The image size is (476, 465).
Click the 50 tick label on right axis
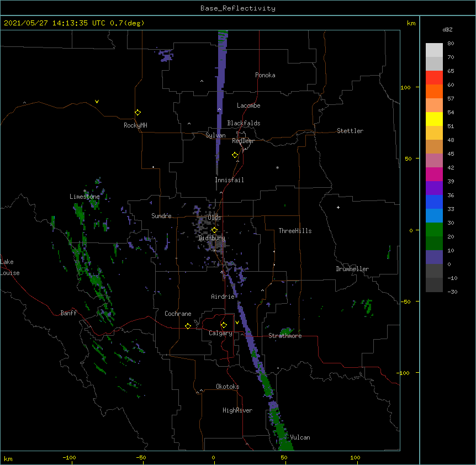pos(408,158)
